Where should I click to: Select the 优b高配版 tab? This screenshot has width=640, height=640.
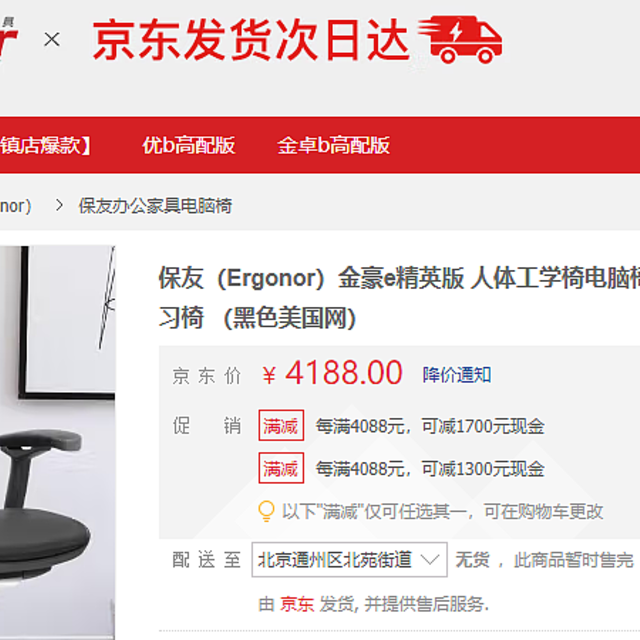click(x=189, y=145)
